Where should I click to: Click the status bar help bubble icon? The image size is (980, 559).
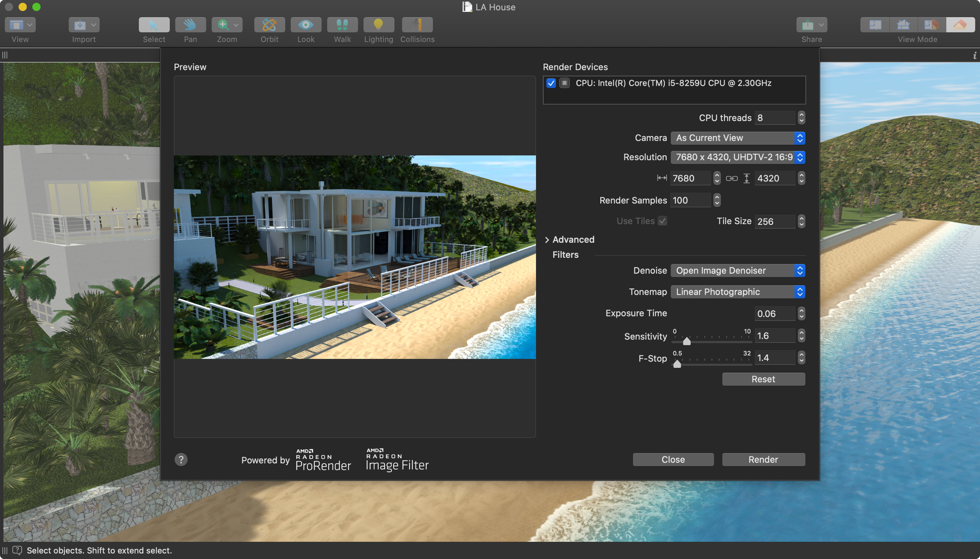[17, 550]
